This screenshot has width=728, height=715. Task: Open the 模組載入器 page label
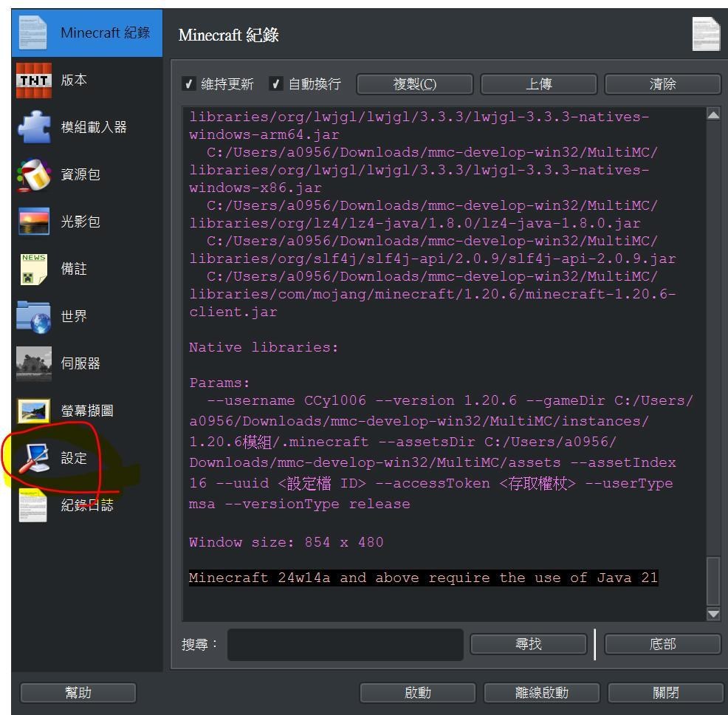[x=94, y=127]
